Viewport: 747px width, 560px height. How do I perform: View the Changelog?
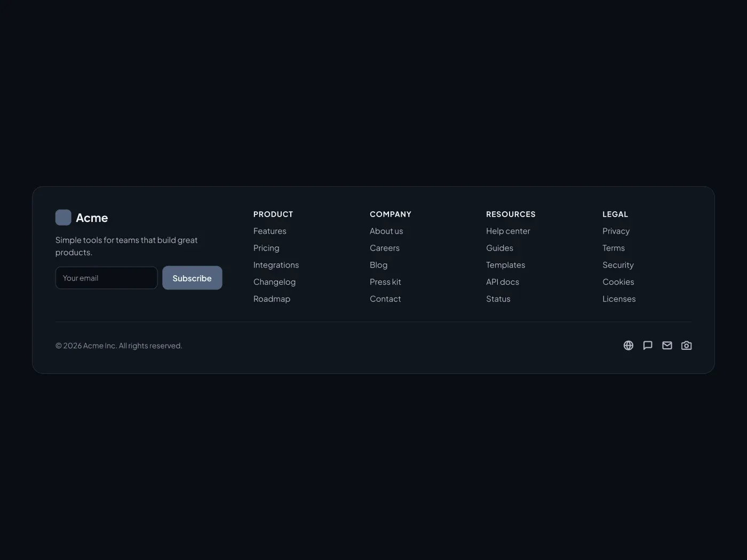(274, 282)
